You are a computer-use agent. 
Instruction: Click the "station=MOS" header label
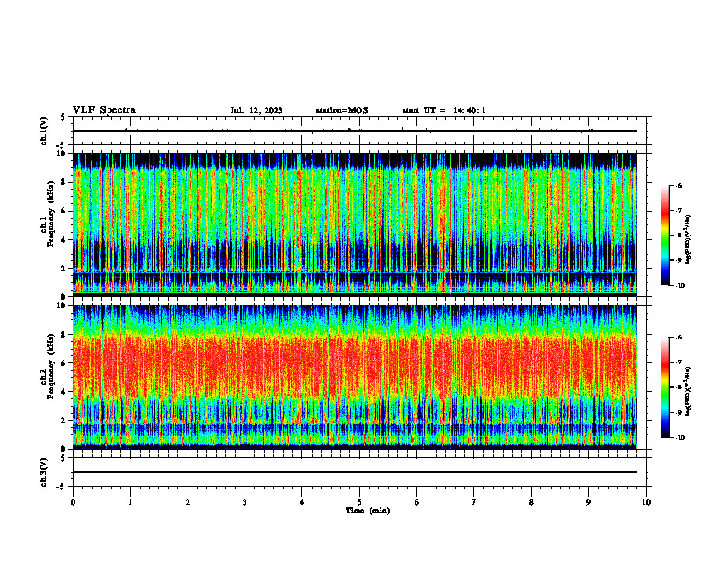[x=342, y=110]
